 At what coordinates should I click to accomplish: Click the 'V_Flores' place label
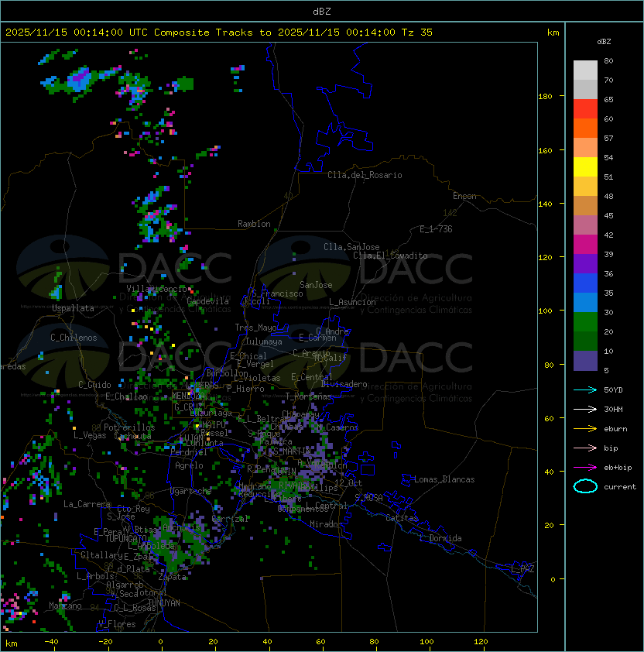pos(117,624)
